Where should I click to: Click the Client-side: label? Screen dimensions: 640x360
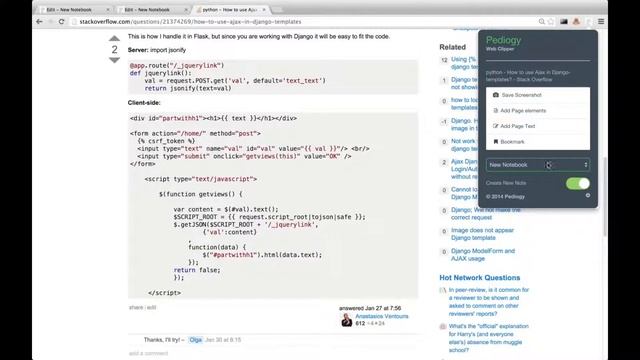tap(144, 103)
